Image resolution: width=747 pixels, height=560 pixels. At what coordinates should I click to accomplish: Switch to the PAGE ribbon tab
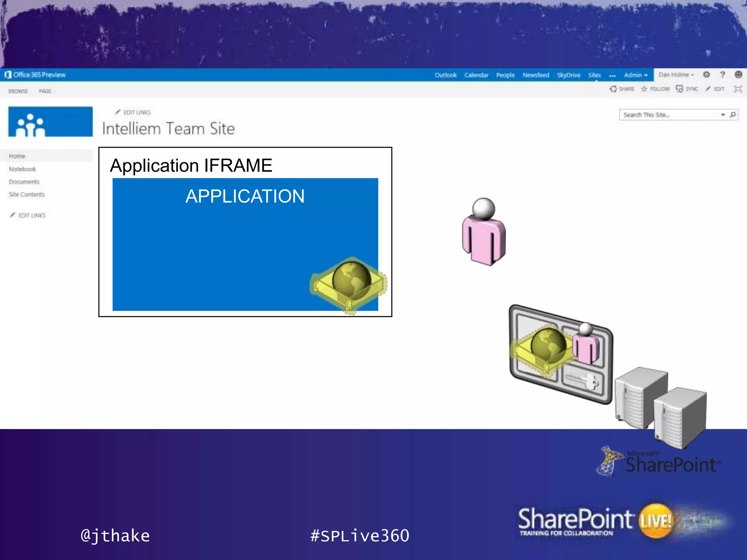click(x=45, y=91)
